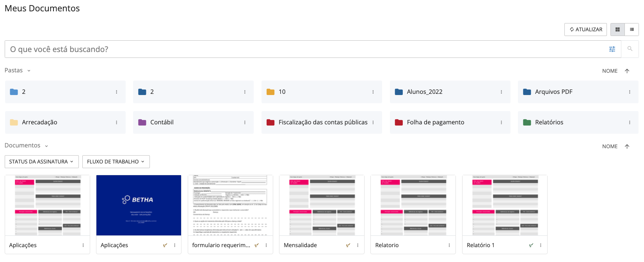Open the Fluxo de Trabalho dropdown
Viewport: 644px width, 262px height.
coord(116,162)
